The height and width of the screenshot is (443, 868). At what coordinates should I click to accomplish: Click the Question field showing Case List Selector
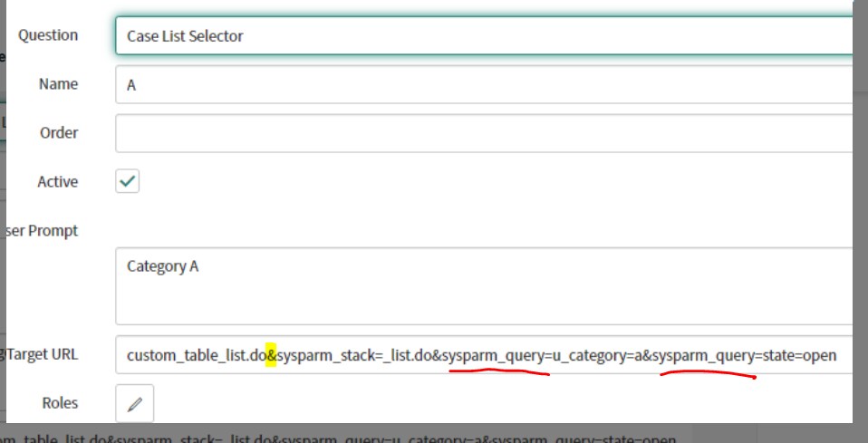coord(484,36)
